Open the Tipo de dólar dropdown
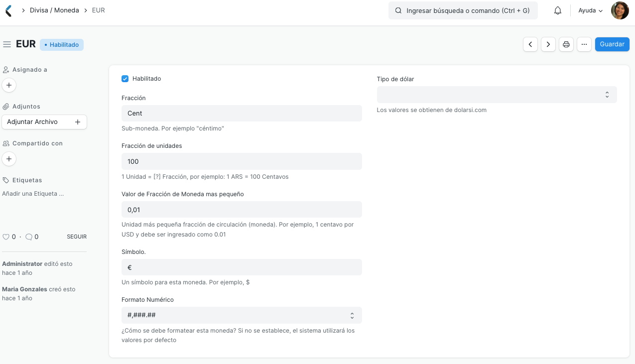 497,95
